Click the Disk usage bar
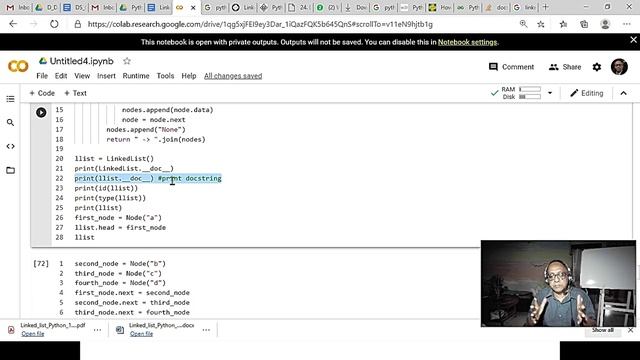The width and height of the screenshot is (640, 360). 530,97
